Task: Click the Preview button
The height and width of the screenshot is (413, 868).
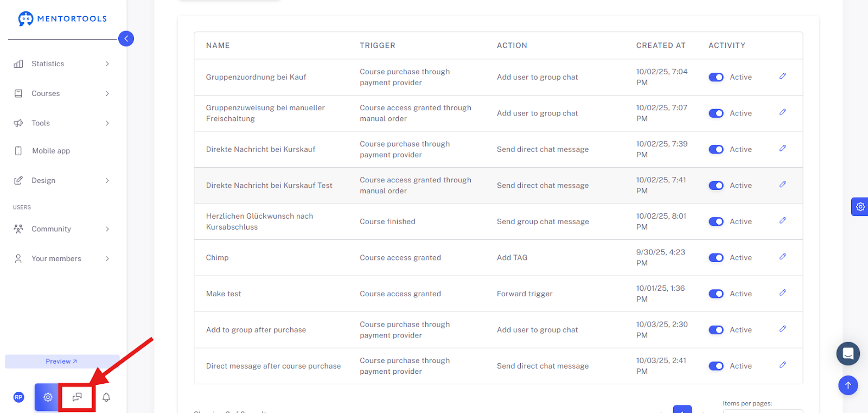Action: (x=62, y=361)
